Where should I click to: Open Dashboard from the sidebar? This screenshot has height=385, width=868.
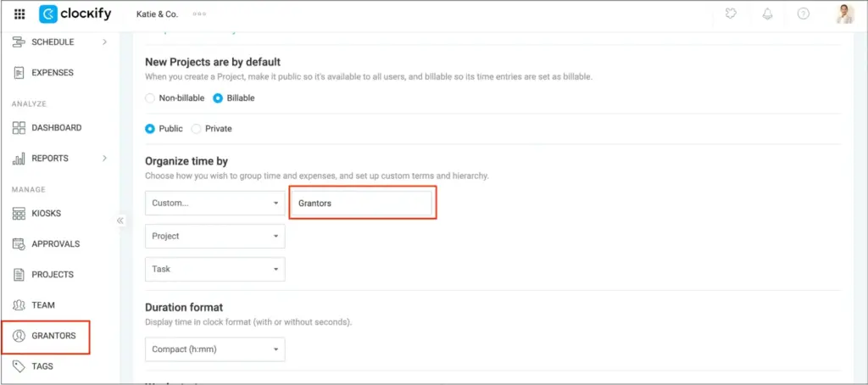coord(56,128)
